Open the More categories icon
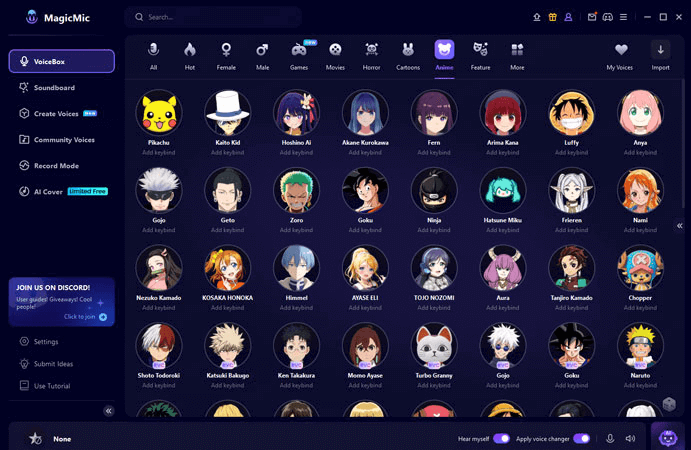Screen dimensions: 691x450 (517, 50)
